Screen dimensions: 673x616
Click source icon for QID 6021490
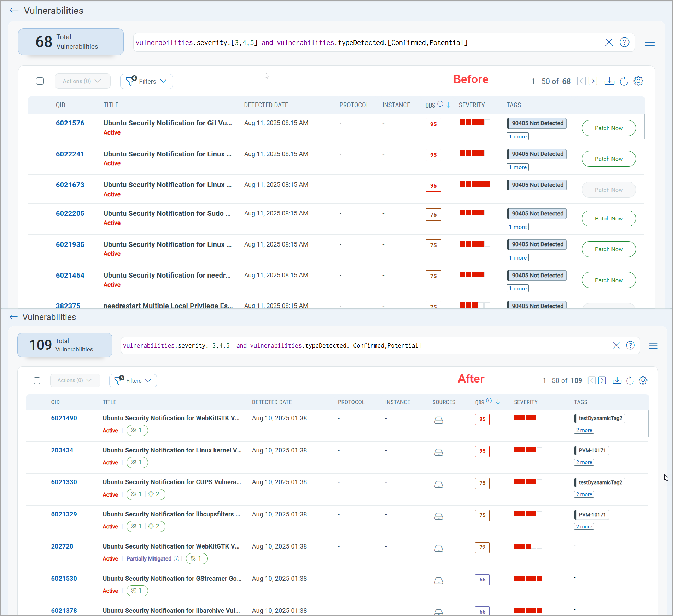point(439,420)
